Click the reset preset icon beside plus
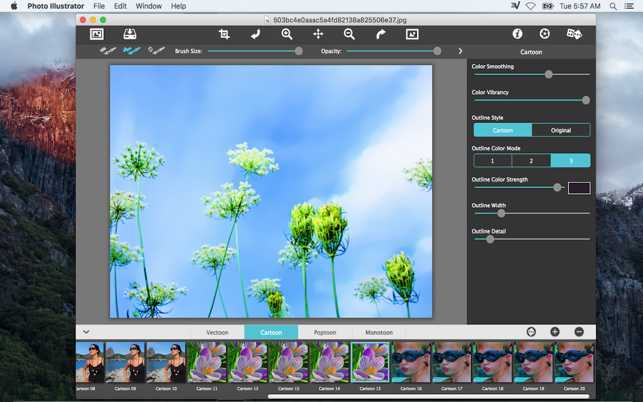The height and width of the screenshot is (402, 643). click(x=531, y=332)
